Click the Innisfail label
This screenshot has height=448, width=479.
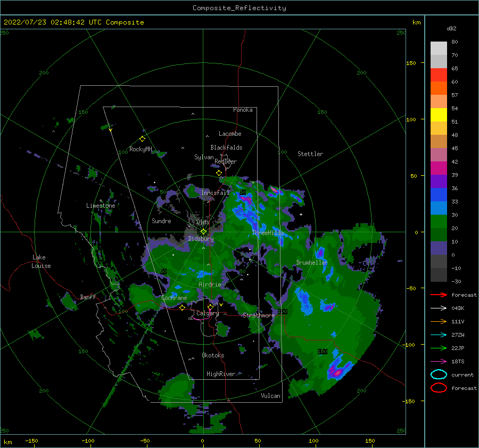(215, 193)
